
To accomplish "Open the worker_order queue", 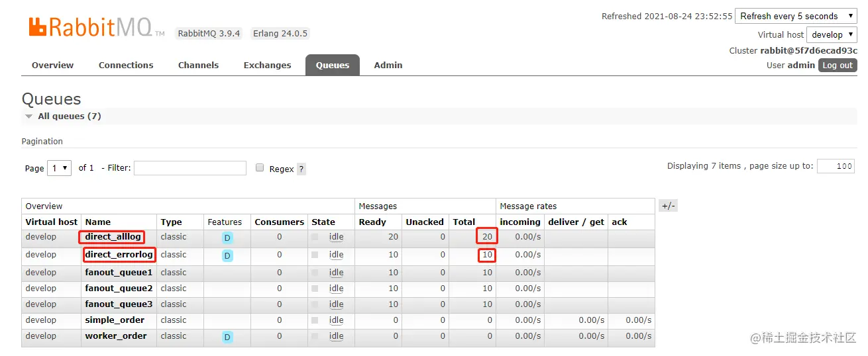I will point(116,336).
